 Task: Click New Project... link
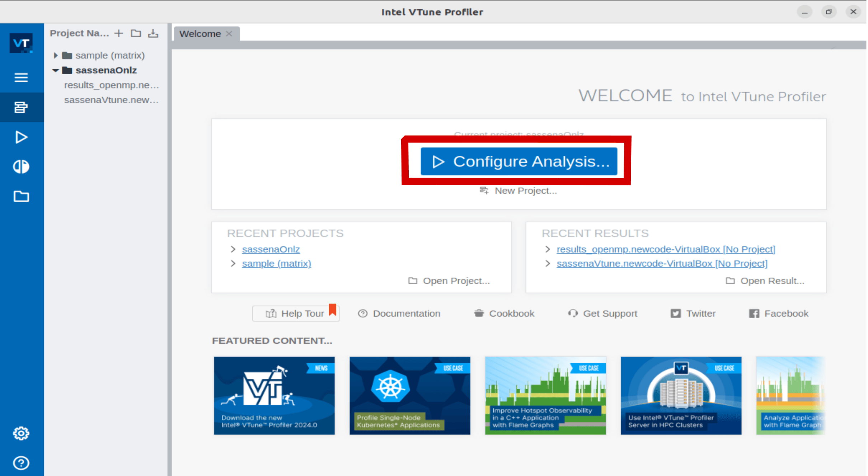pyautogui.click(x=519, y=190)
